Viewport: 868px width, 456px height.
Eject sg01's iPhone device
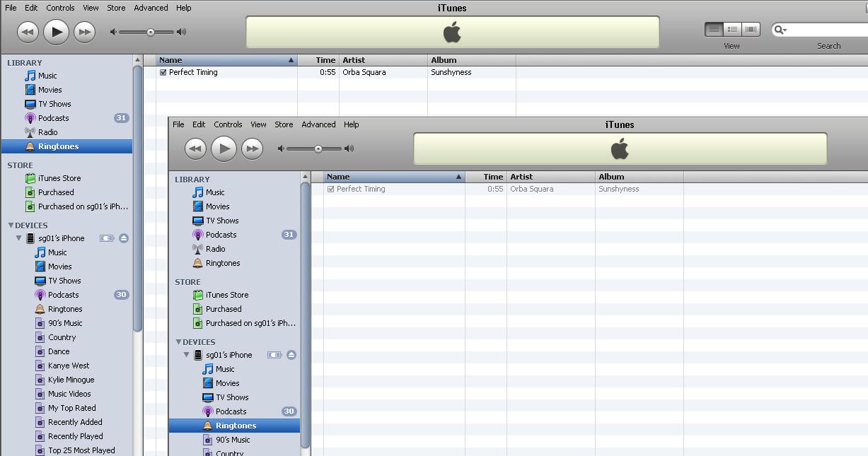pyautogui.click(x=123, y=238)
